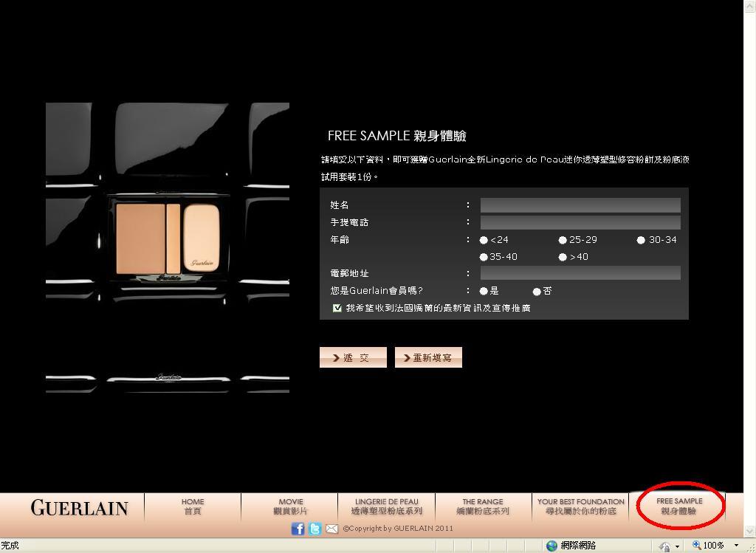Go to HOME 首頁 tab
Image resolution: width=756 pixels, height=553 pixels.
pyautogui.click(x=193, y=506)
